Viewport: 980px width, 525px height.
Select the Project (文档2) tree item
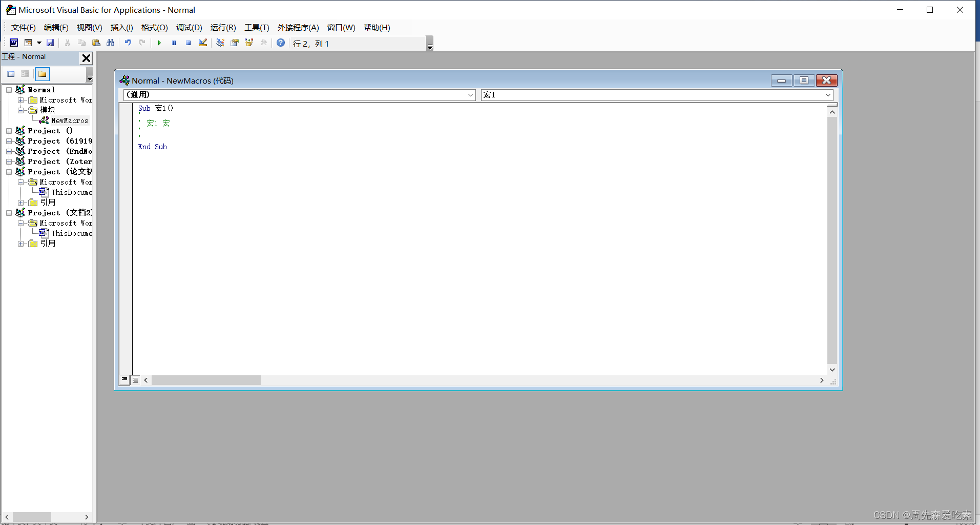pyautogui.click(x=60, y=213)
